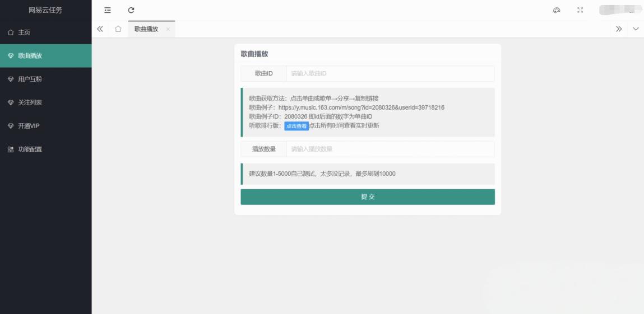This screenshot has height=314, width=644.
Task: Focus the 播放数量 input field
Action: click(x=390, y=149)
